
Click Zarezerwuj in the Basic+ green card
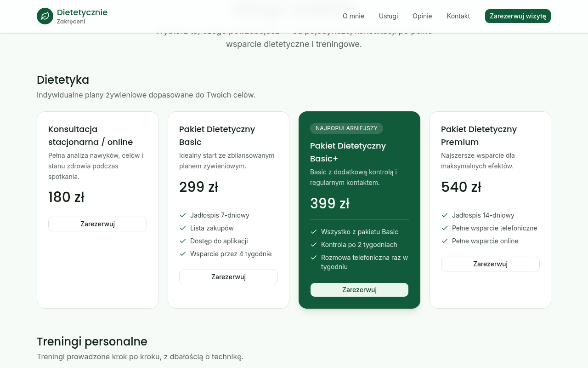coord(359,290)
